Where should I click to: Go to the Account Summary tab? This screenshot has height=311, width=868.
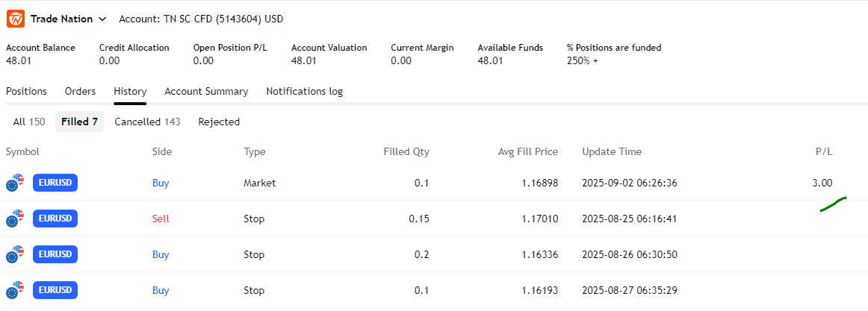tap(206, 91)
